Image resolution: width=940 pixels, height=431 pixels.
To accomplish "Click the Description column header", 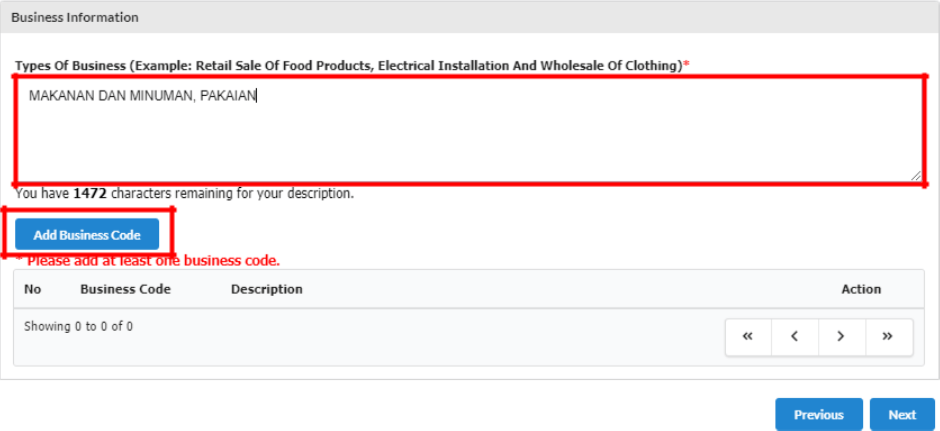I will pyautogui.click(x=266, y=289).
